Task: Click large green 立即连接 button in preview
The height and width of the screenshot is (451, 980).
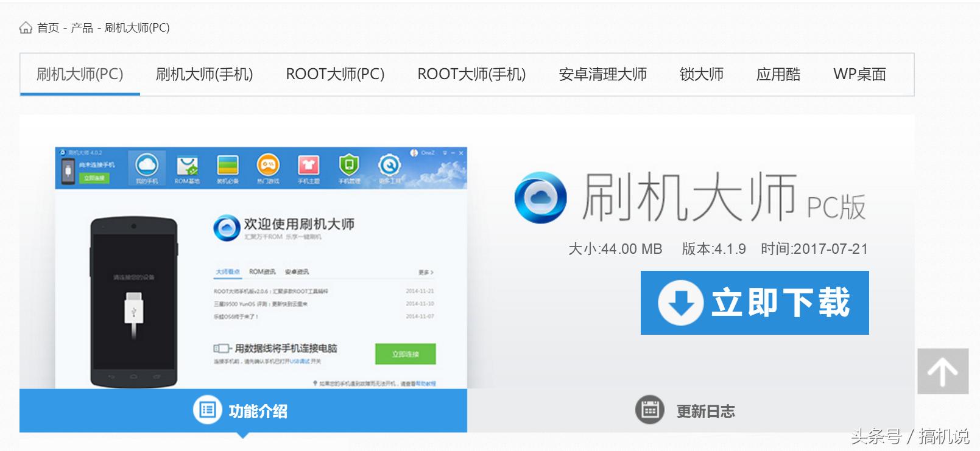Action: (406, 354)
